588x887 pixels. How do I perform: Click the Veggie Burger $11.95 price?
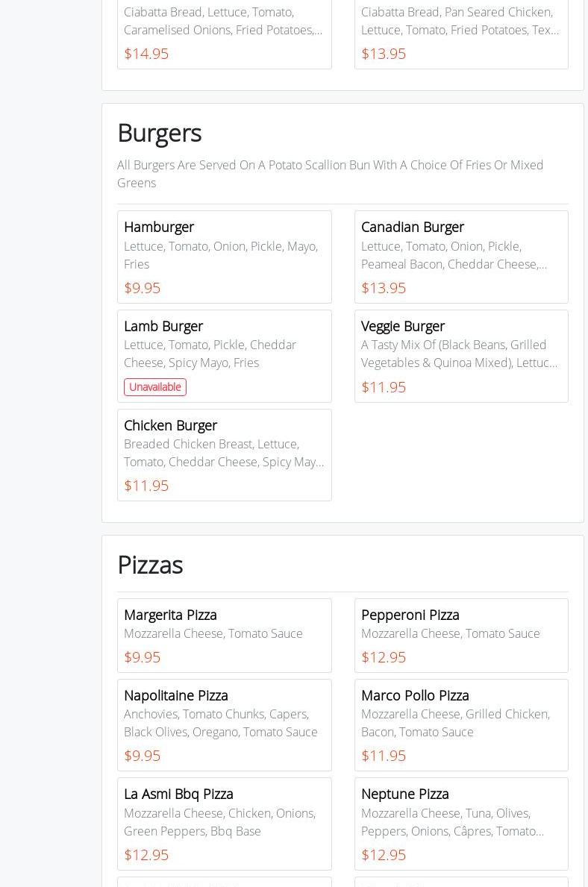(384, 387)
